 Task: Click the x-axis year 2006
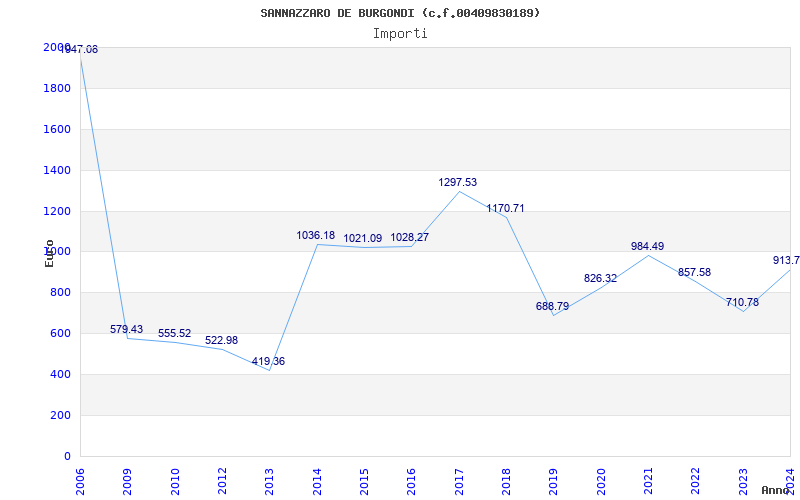pyautogui.click(x=80, y=482)
